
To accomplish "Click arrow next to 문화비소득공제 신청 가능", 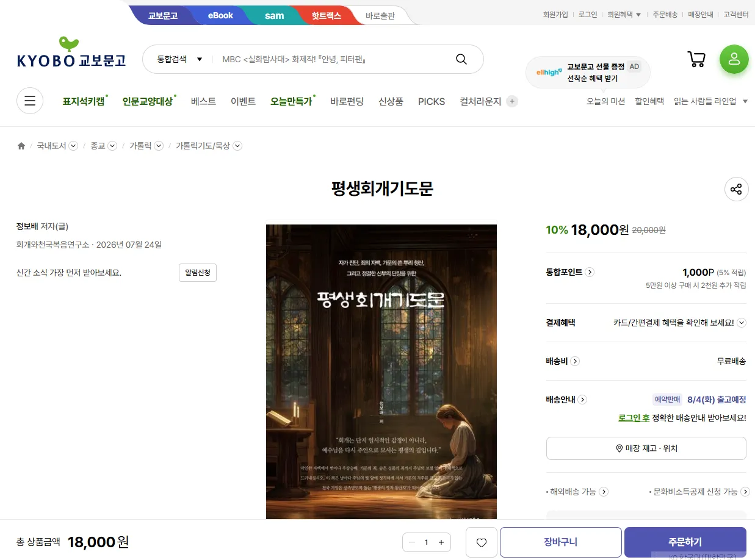I will (x=745, y=492).
